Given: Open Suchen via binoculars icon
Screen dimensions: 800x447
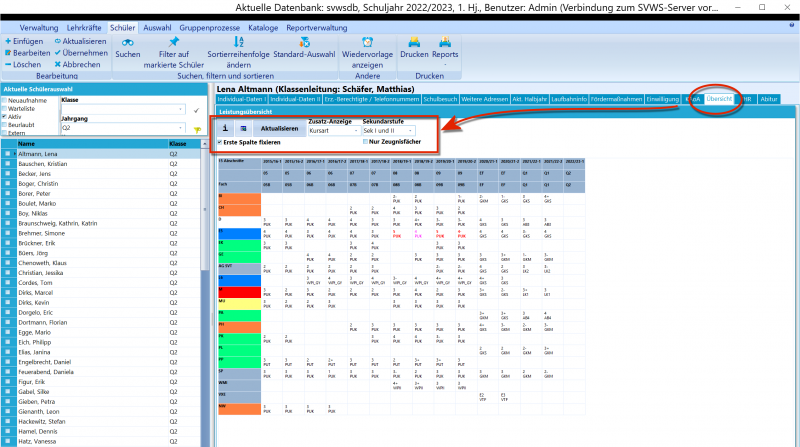Looking at the screenshot, I should click(x=128, y=42).
